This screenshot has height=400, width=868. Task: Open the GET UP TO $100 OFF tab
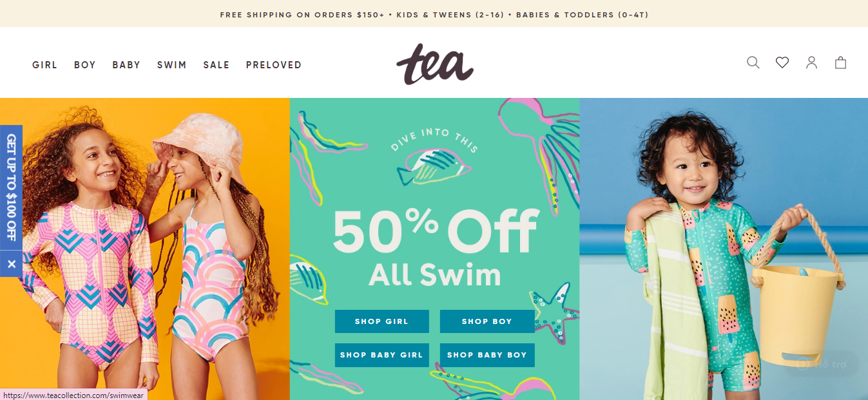11,187
